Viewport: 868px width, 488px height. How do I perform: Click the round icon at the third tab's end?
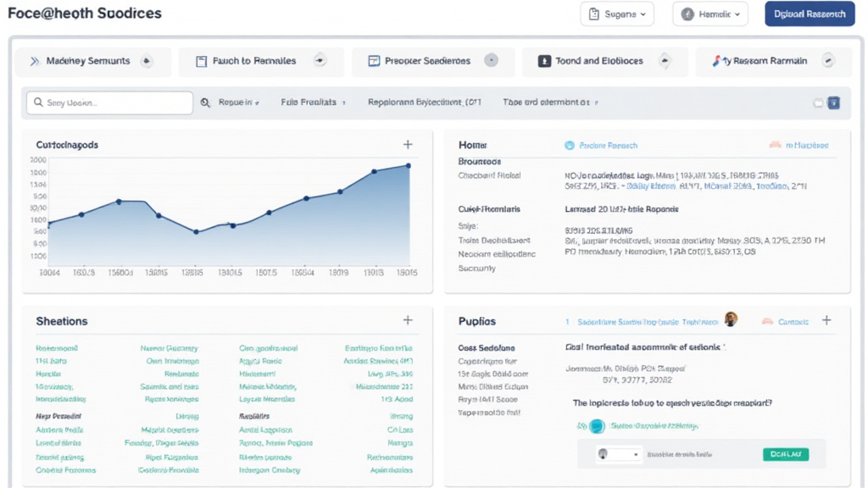(490, 61)
